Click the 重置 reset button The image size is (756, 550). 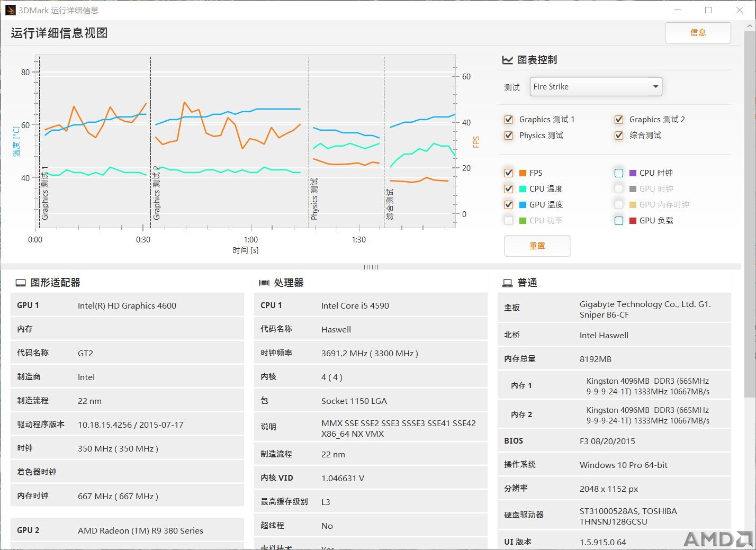coord(537,246)
